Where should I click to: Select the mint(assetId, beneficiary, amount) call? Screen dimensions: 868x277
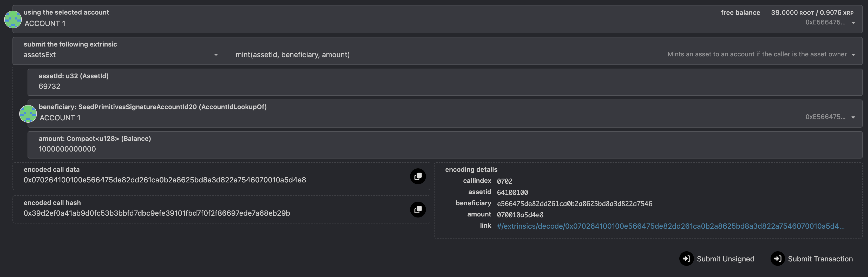point(292,55)
